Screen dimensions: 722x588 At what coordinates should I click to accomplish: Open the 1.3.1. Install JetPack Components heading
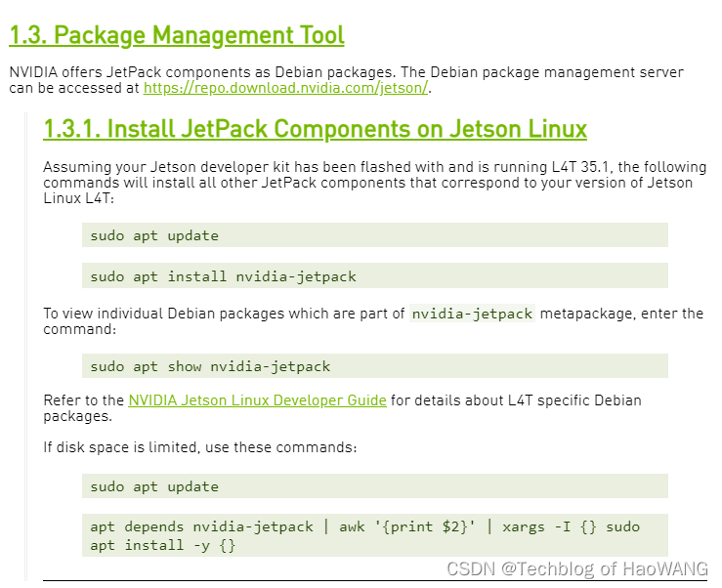315,129
